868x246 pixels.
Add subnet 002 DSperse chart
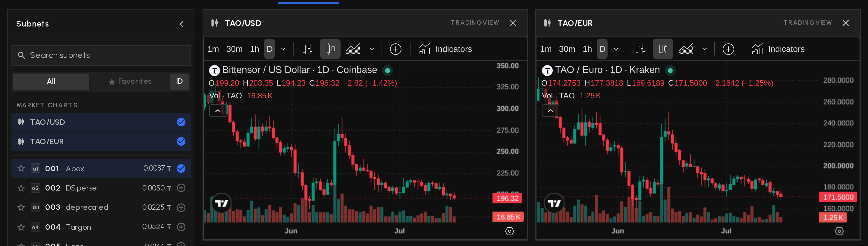pyautogui.click(x=181, y=188)
